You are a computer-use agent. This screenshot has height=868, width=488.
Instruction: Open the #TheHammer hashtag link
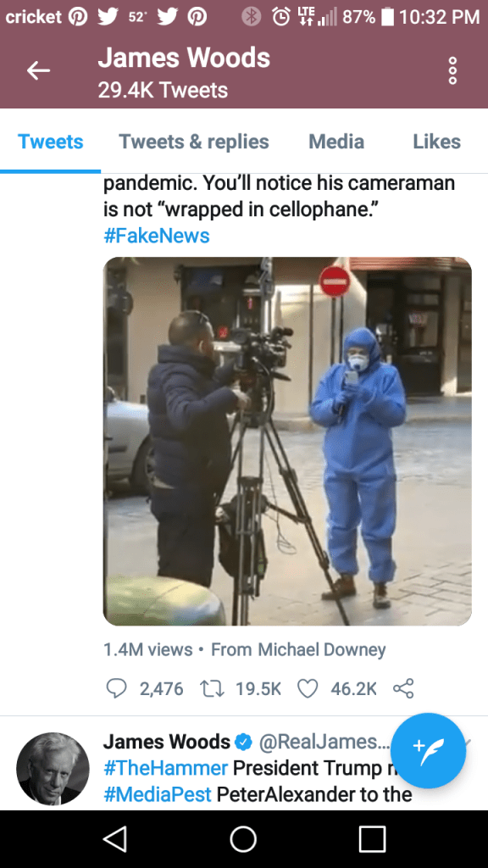[165, 768]
